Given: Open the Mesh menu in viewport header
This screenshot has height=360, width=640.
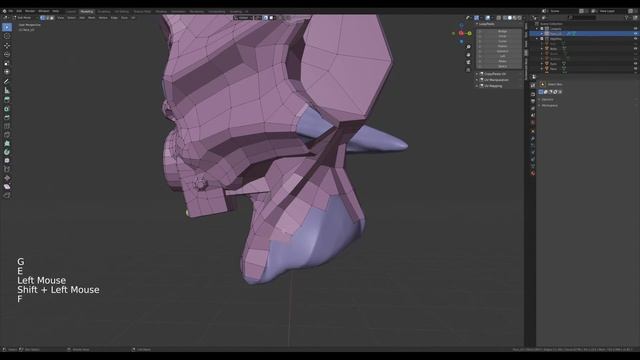Looking at the screenshot, I should click(x=91, y=18).
